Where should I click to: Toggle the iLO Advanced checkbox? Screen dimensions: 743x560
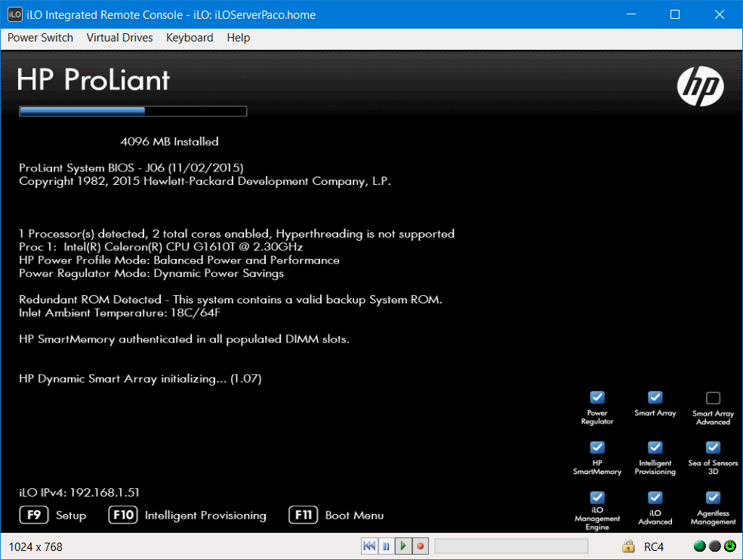pyautogui.click(x=655, y=497)
